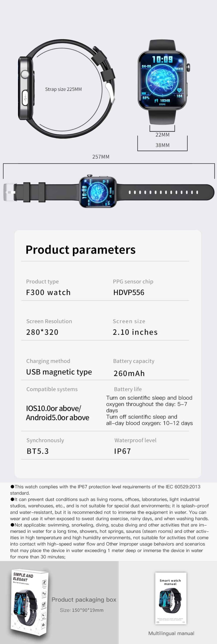This screenshot has height=644, width=217.
Task: Click the 10:09 time on upright watch
Action: click(x=162, y=60)
